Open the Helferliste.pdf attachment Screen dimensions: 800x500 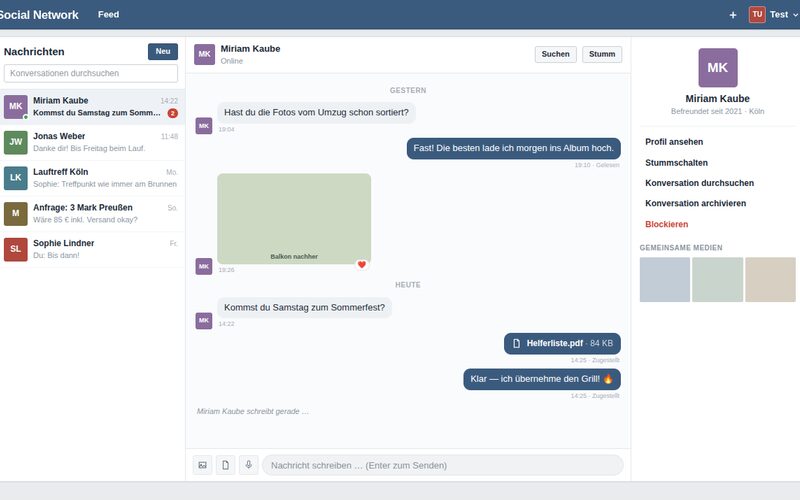[x=562, y=343]
